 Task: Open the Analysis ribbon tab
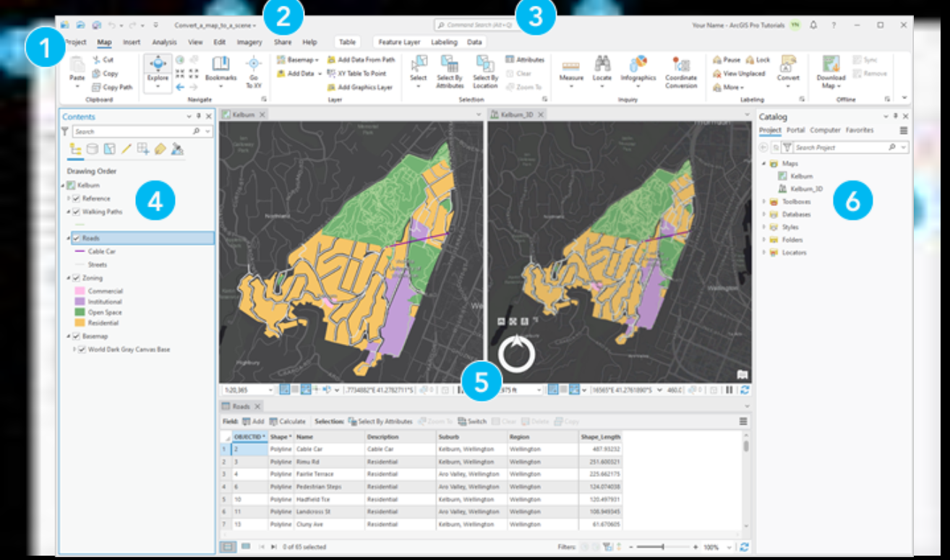click(x=164, y=43)
